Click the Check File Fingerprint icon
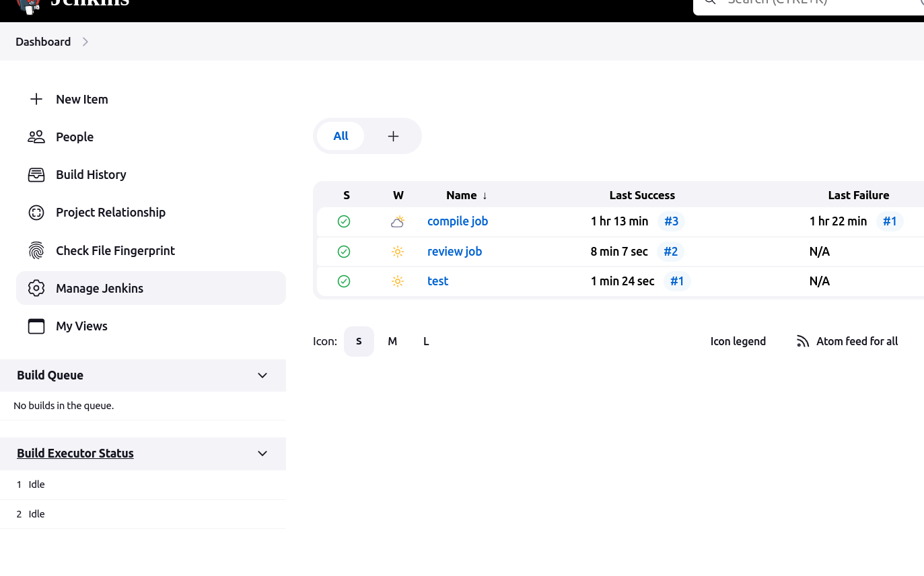Image resolution: width=924 pixels, height=576 pixels. 36,250
